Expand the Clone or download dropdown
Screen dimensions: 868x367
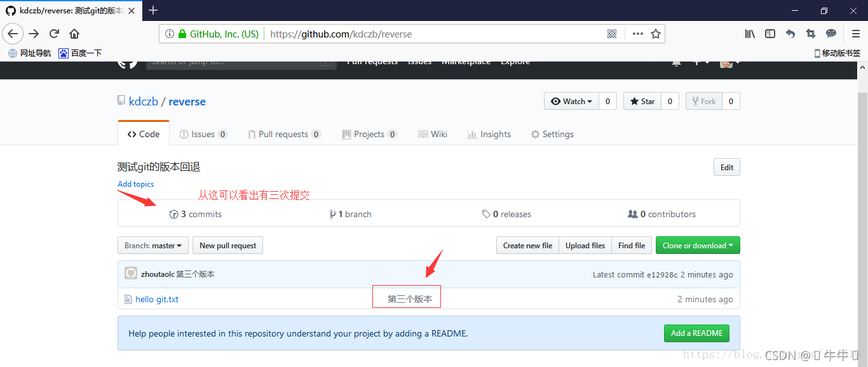[x=698, y=245]
